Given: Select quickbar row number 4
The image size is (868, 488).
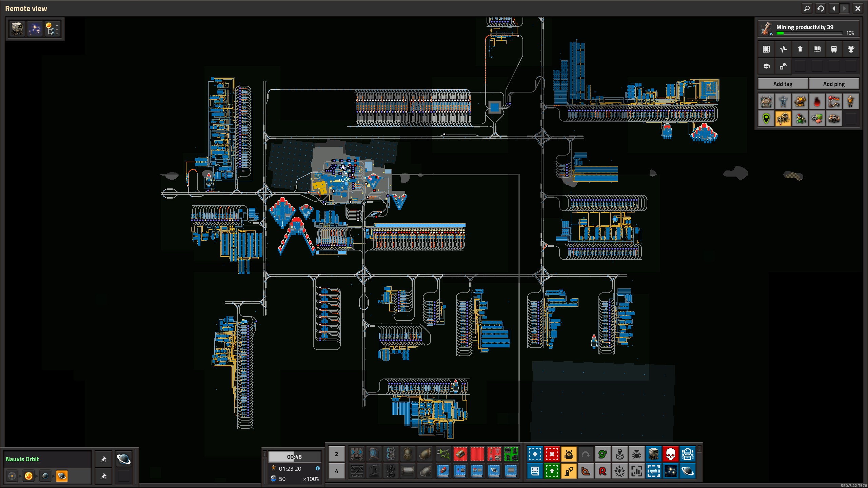Looking at the screenshot, I should point(336,471).
